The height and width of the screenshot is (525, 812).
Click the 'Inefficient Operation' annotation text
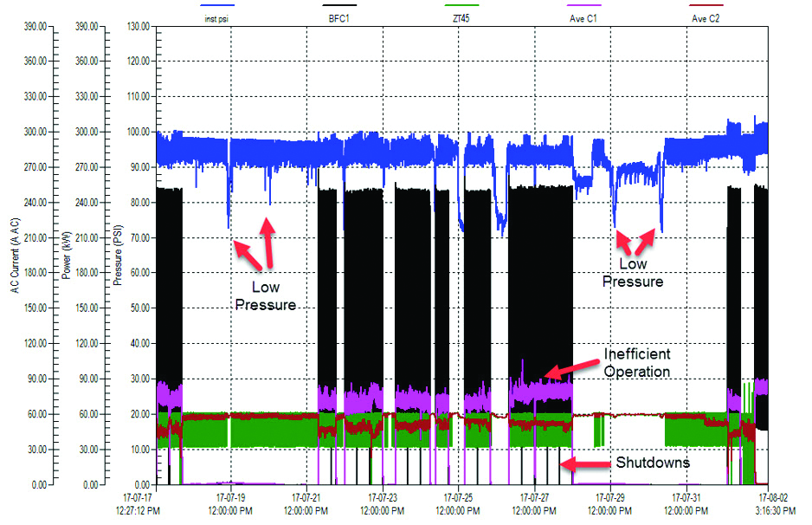click(x=637, y=363)
